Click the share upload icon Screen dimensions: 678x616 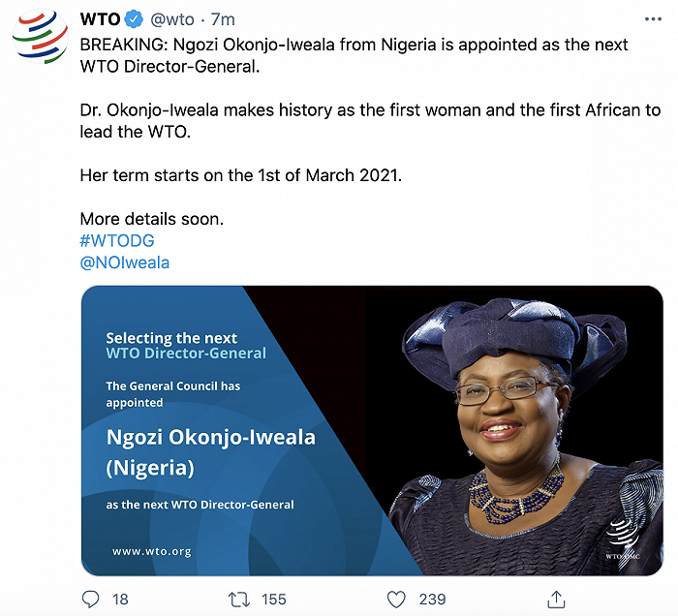coord(556,599)
